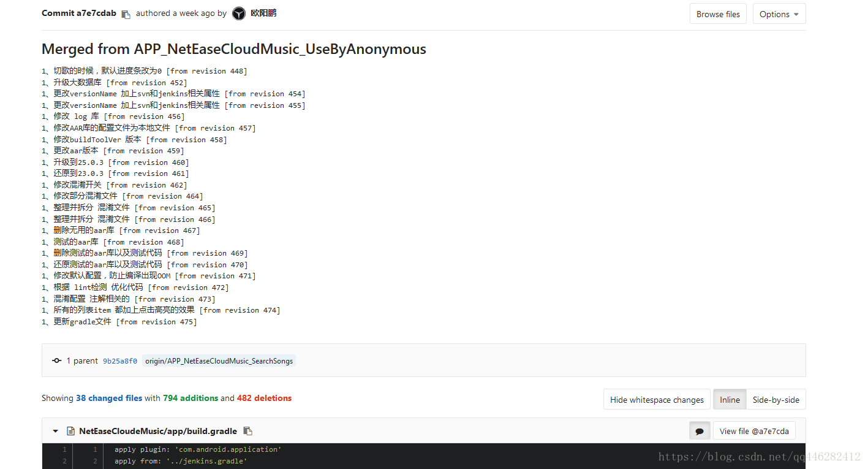This screenshot has height=469, width=868.
Task: Click the lint check line, revision 472
Action: pyautogui.click(x=135, y=288)
